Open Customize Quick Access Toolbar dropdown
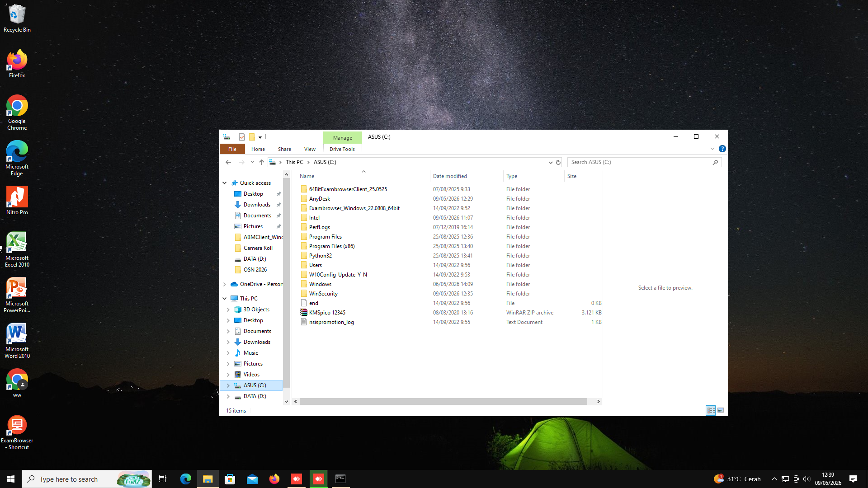Screen dimensions: 868x488 pyautogui.click(x=260, y=137)
